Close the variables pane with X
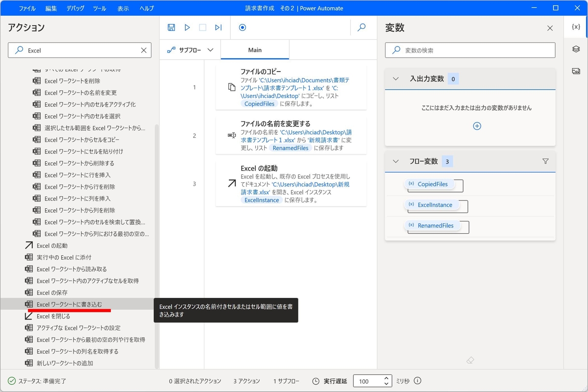588x392 pixels. coord(550,28)
